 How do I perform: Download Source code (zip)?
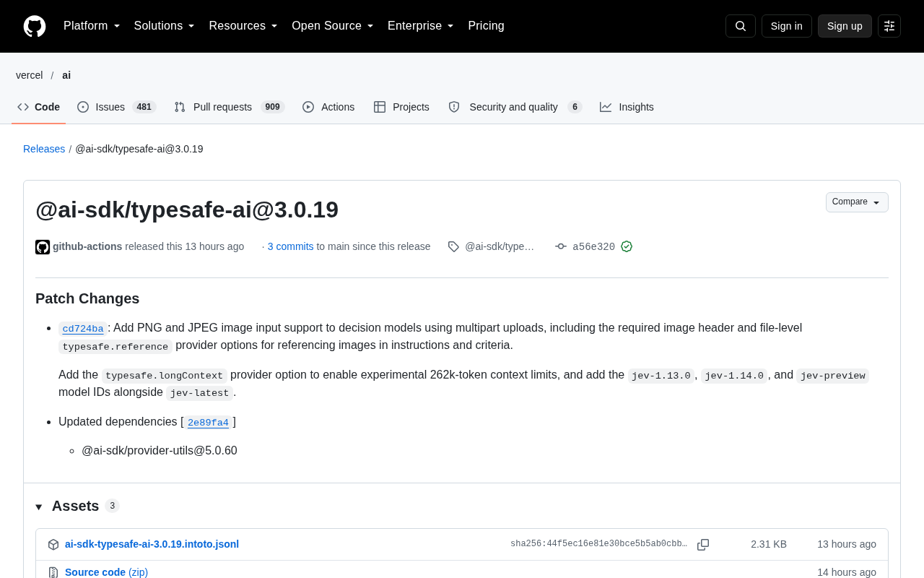point(106,572)
